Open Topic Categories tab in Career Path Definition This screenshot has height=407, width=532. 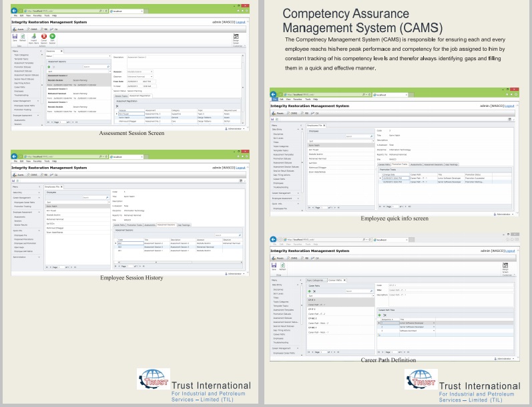pos(316,280)
